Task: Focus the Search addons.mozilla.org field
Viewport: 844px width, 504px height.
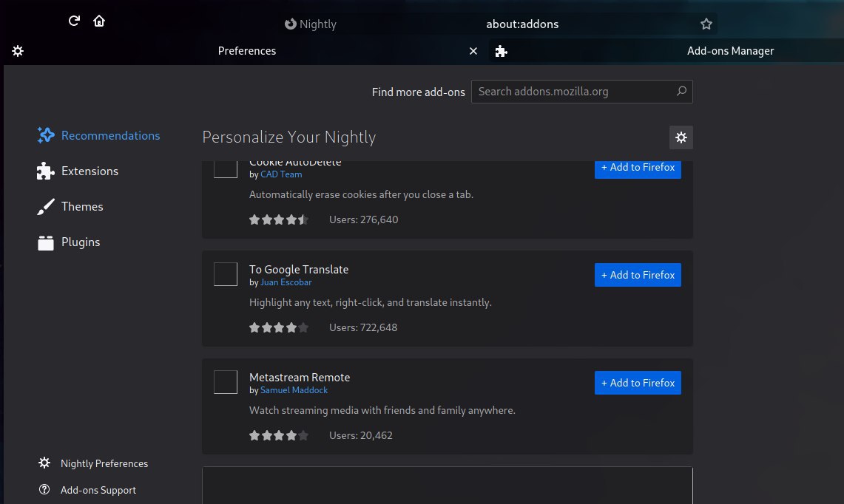Action: pyautogui.click(x=581, y=92)
